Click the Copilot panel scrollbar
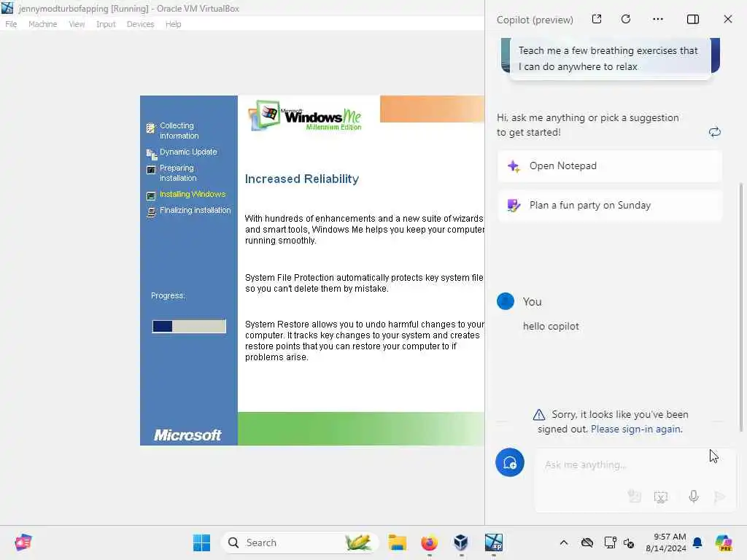 741,307
